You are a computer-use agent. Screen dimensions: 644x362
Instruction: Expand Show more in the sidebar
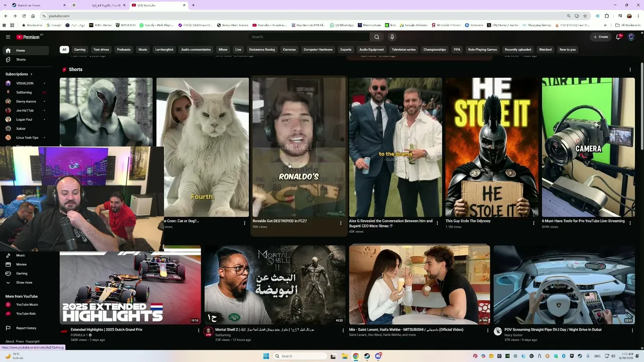(24, 283)
